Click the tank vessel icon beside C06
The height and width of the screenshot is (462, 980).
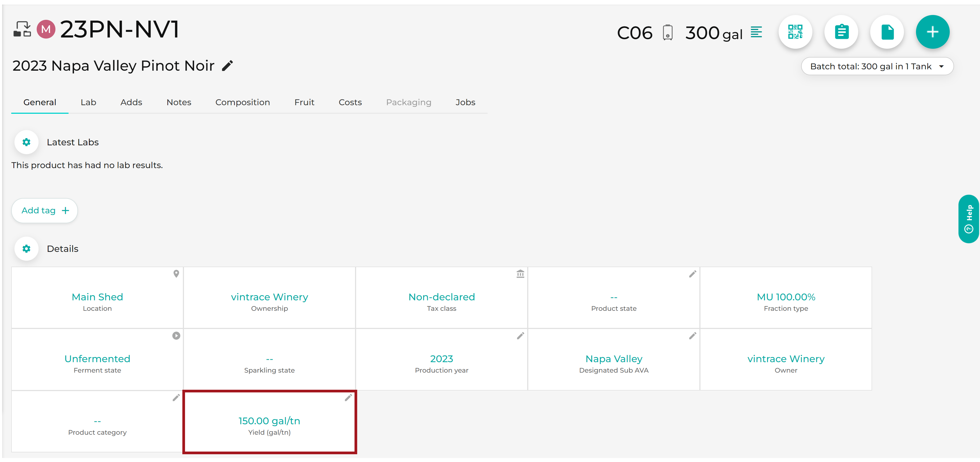tap(667, 33)
